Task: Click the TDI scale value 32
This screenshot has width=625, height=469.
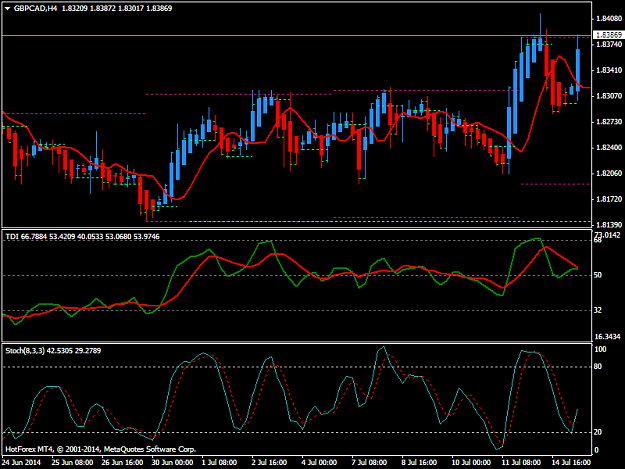Action: click(x=597, y=310)
